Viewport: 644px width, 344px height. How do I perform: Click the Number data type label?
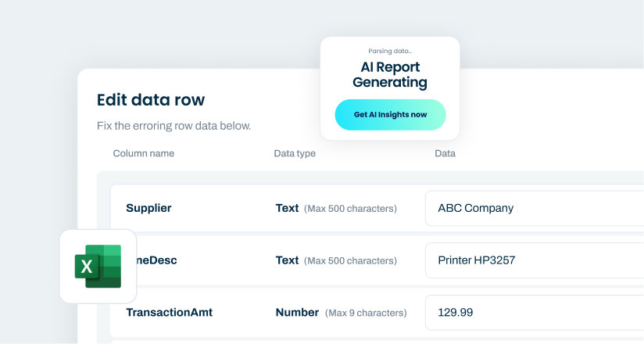[x=297, y=313]
